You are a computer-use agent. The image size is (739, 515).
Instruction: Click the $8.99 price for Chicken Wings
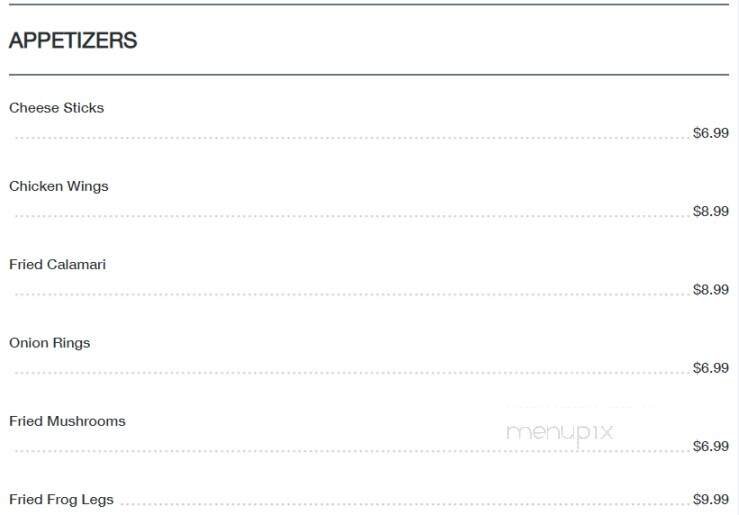[x=710, y=211]
